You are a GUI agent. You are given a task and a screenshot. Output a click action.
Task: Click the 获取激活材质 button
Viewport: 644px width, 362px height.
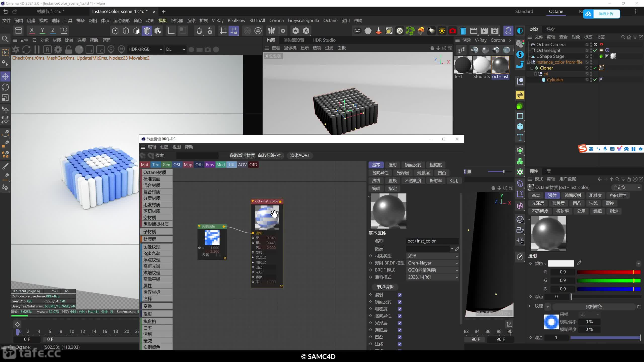click(242, 155)
